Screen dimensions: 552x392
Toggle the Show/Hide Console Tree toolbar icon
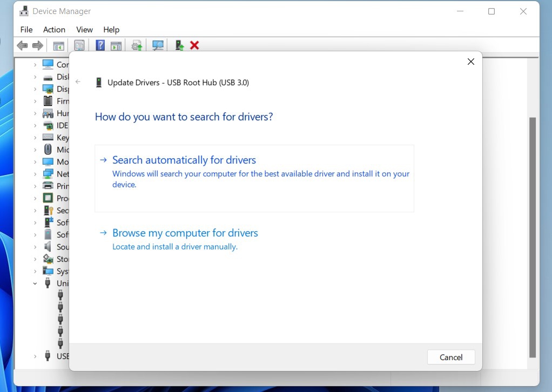[58, 46]
